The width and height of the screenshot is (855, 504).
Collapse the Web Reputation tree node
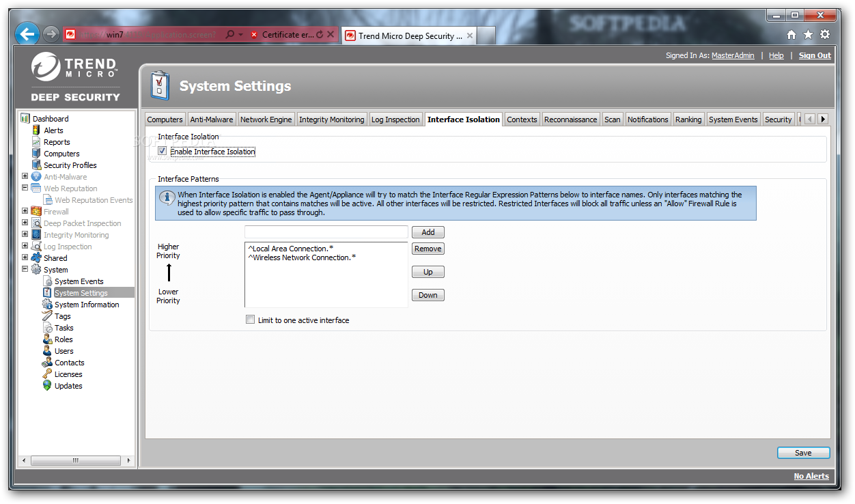[25, 188]
